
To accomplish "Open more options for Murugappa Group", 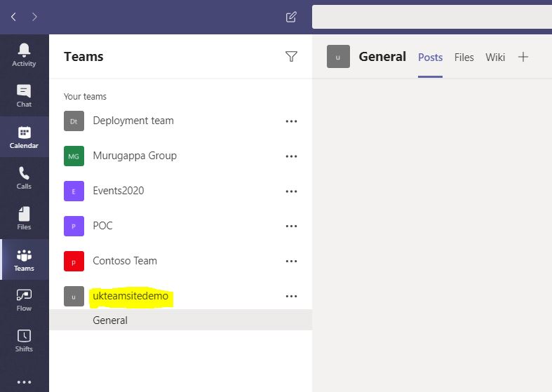I will click(x=291, y=156).
